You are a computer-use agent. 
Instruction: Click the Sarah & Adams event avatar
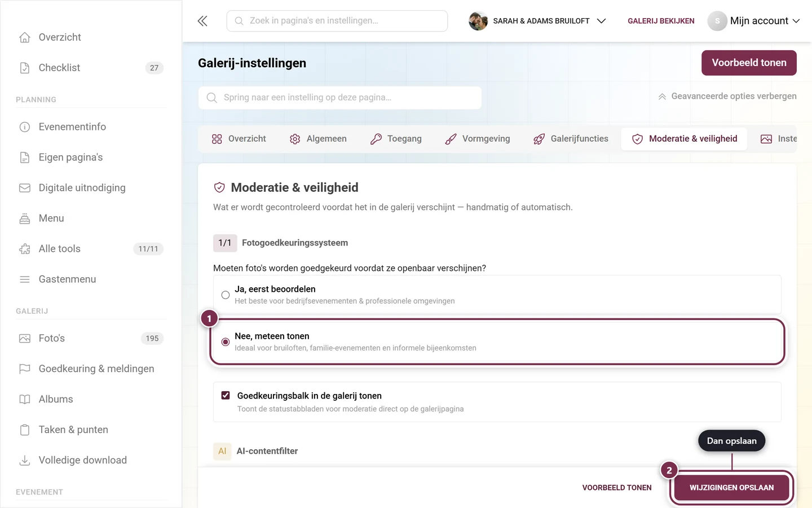point(478,21)
